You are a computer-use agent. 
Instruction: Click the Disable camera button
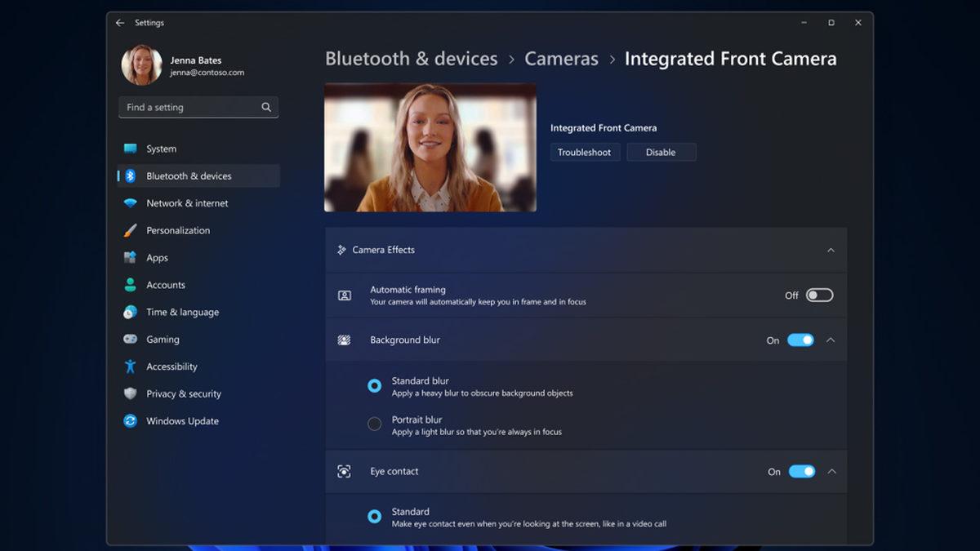661,152
